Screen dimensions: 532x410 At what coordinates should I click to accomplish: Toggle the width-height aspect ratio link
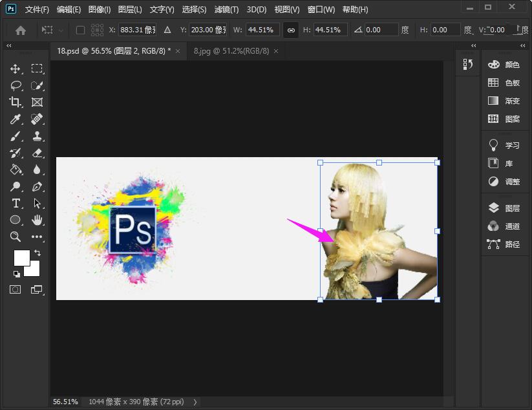[x=291, y=30]
